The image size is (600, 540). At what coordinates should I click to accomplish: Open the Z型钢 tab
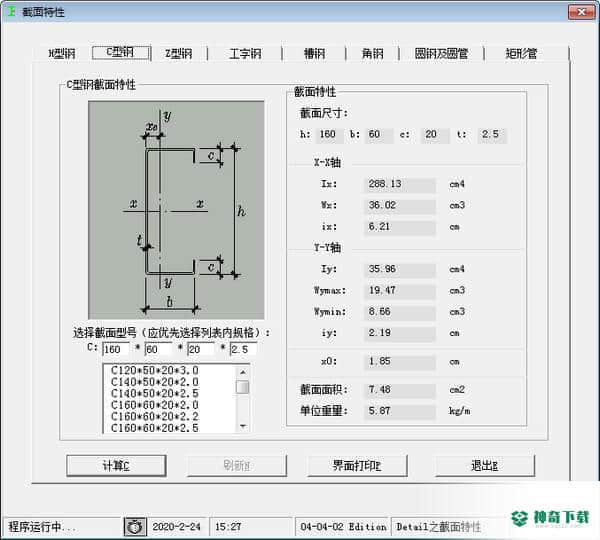pyautogui.click(x=179, y=53)
